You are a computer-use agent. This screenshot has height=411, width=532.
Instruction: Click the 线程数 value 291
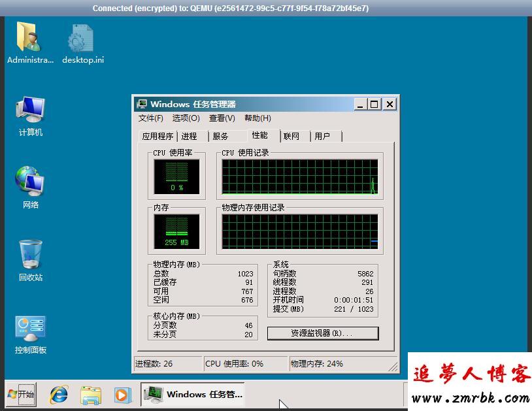(x=367, y=282)
